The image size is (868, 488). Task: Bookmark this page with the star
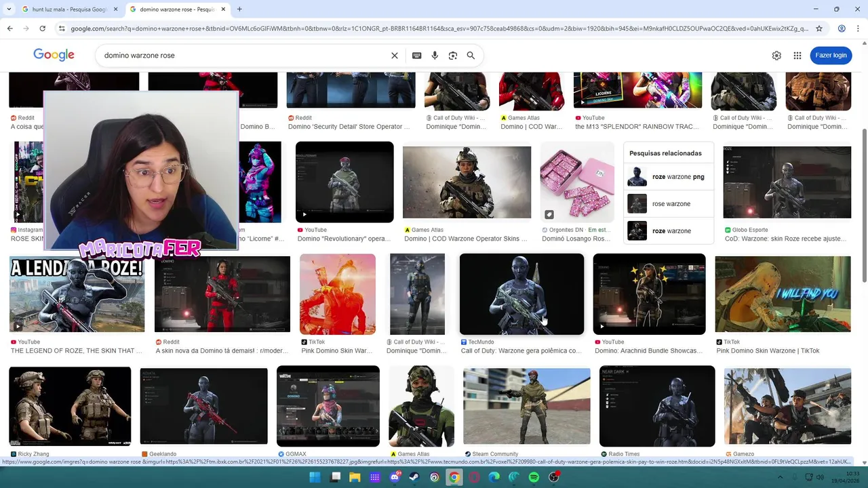819,28
